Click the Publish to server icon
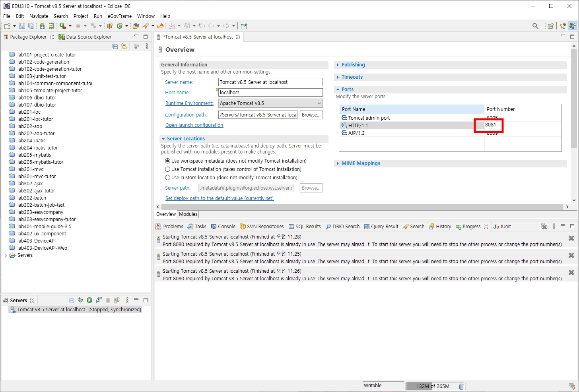 pyautogui.click(x=117, y=300)
